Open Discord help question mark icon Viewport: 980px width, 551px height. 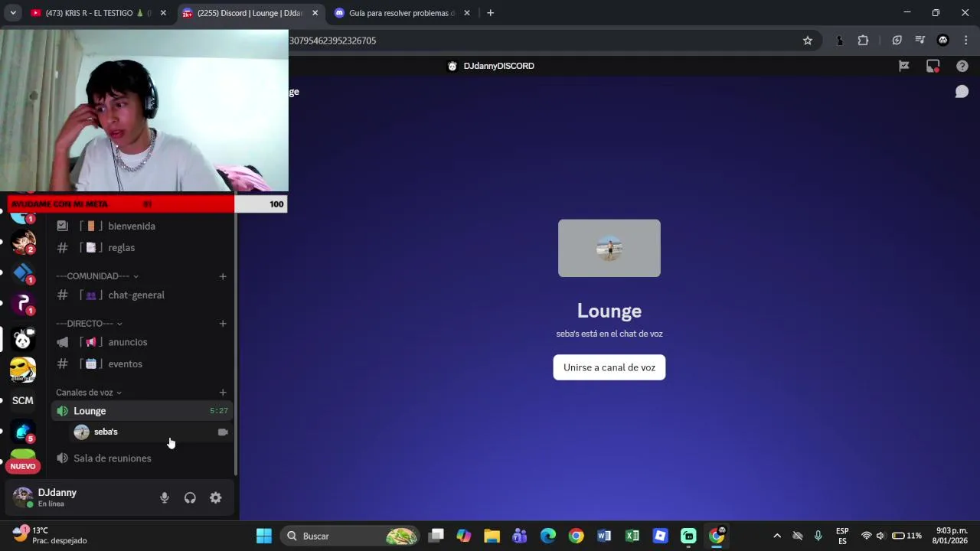962,66
